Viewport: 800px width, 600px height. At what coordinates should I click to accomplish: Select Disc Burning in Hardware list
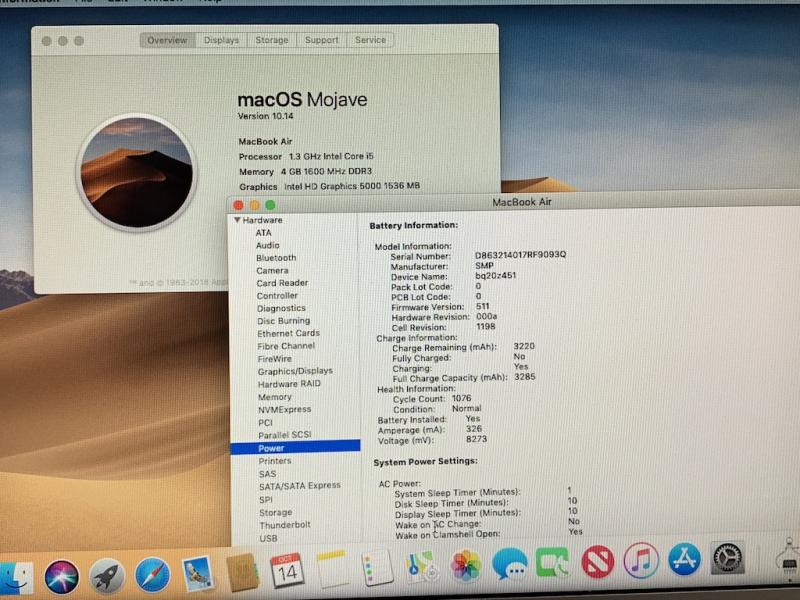284,320
